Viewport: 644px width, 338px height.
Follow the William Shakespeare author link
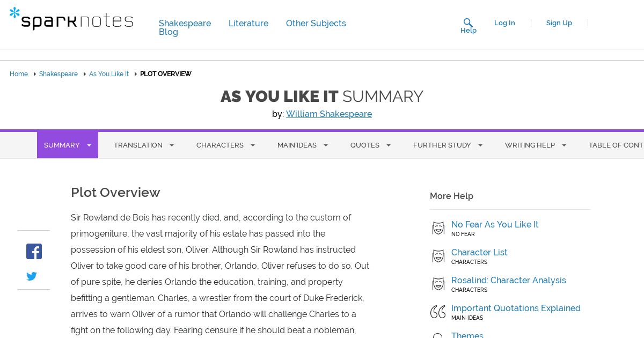coord(329,114)
